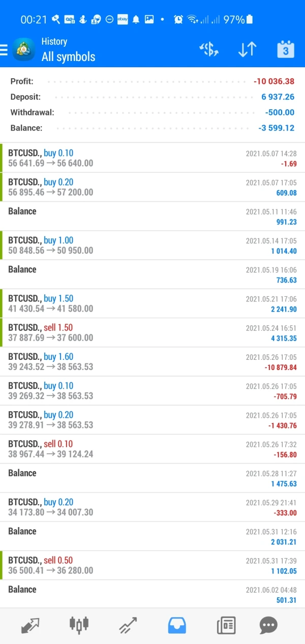Viewport: 305px width, 644px height.
Task: Open the News tab
Action: 226,625
